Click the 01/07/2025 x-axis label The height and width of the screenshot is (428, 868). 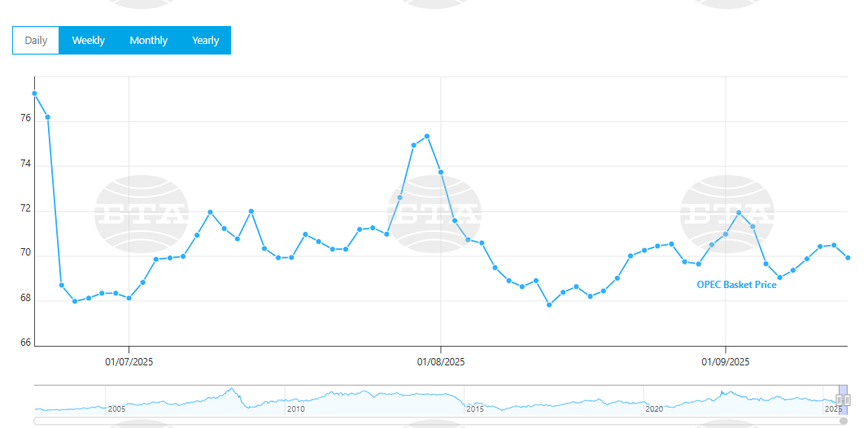point(129,361)
